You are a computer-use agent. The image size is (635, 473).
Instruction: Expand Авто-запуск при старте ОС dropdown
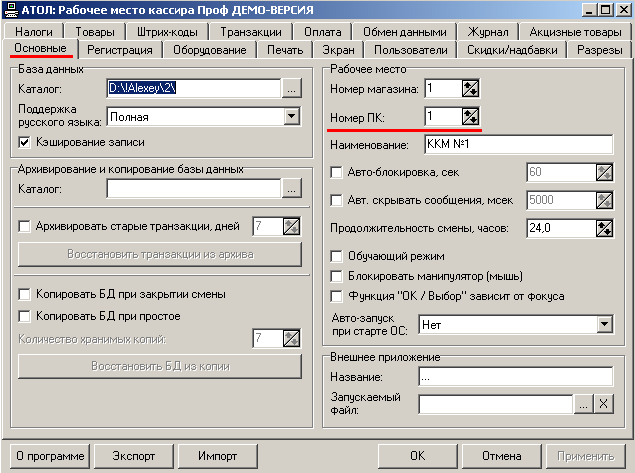tap(604, 324)
